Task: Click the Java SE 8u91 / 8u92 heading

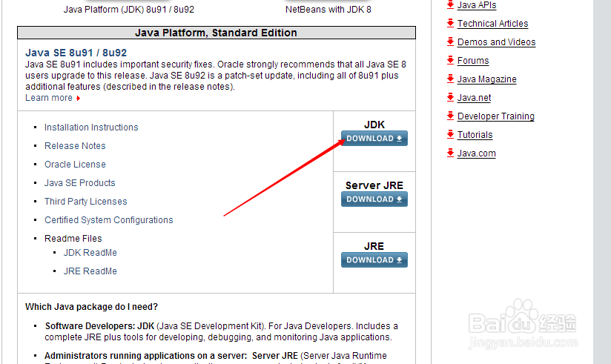Action: 76,53
